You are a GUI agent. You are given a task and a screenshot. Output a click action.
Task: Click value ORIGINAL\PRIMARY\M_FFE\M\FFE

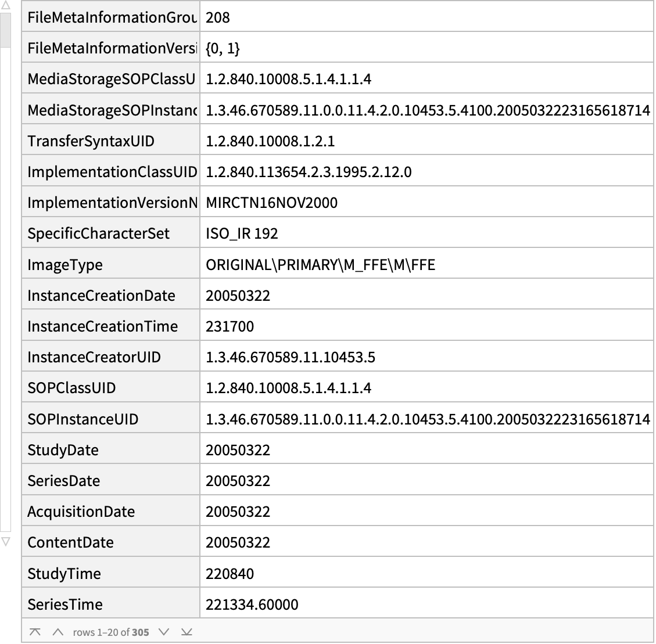coord(320,265)
